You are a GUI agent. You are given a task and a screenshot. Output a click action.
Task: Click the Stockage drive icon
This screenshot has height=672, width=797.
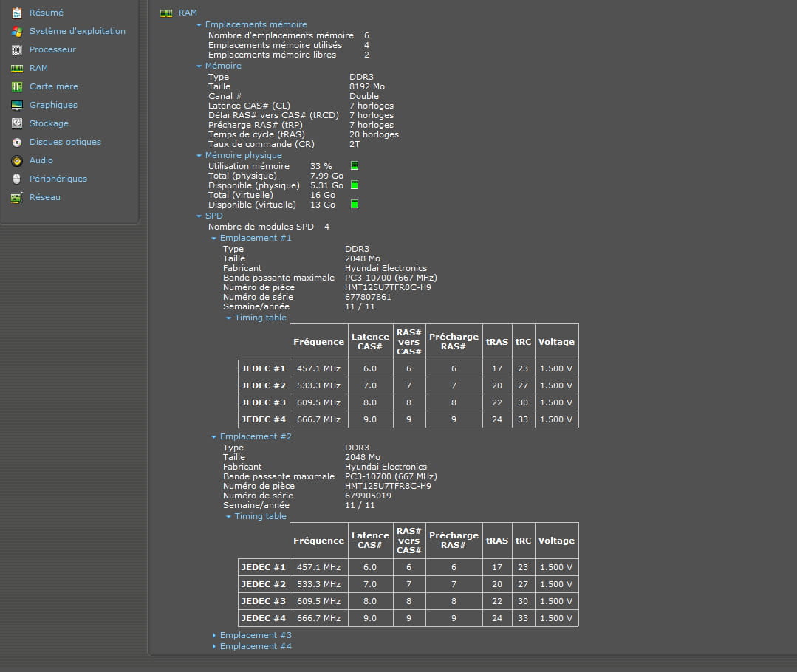click(16, 123)
